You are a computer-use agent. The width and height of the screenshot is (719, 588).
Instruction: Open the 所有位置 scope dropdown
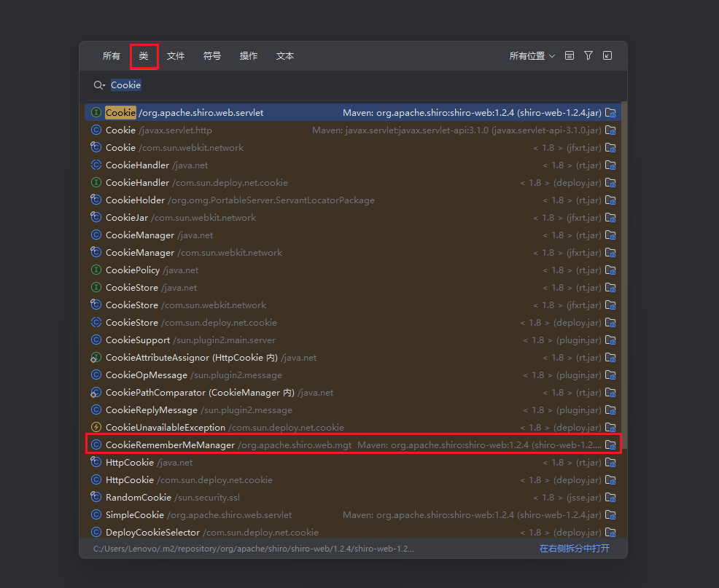(532, 56)
